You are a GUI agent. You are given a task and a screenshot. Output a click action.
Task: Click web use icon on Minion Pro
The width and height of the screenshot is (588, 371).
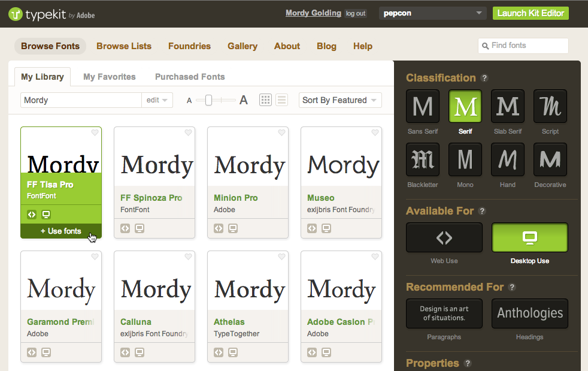point(219,228)
